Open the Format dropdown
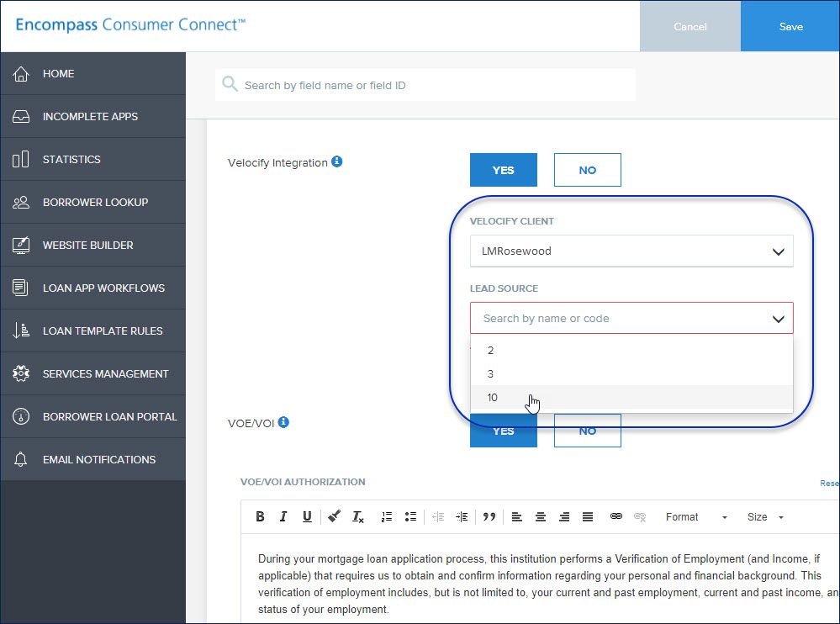The height and width of the screenshot is (624, 840). click(x=696, y=517)
